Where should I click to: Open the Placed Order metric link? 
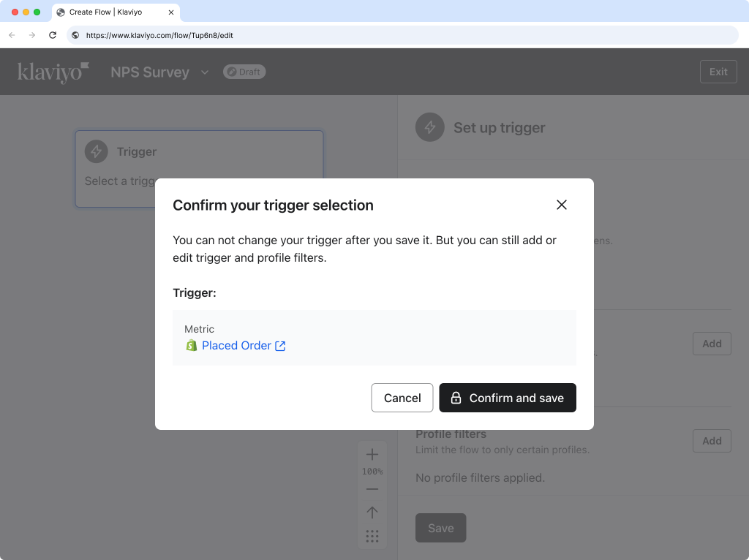point(236,345)
